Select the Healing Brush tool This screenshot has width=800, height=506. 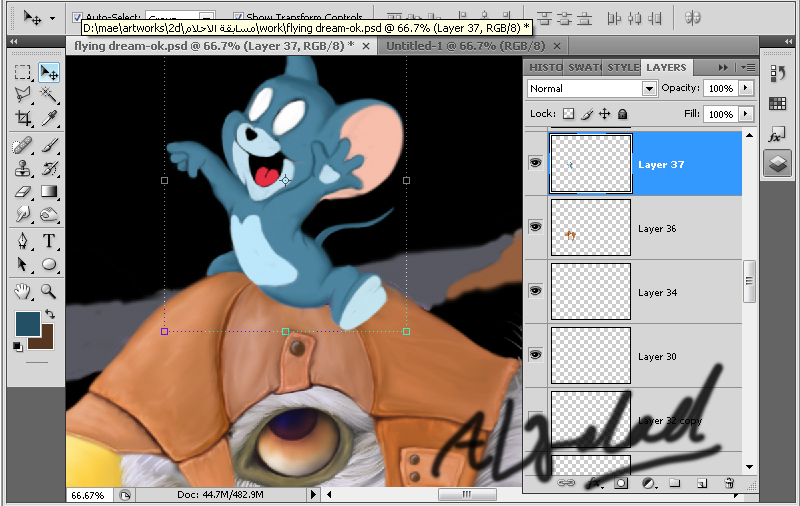pos(22,146)
